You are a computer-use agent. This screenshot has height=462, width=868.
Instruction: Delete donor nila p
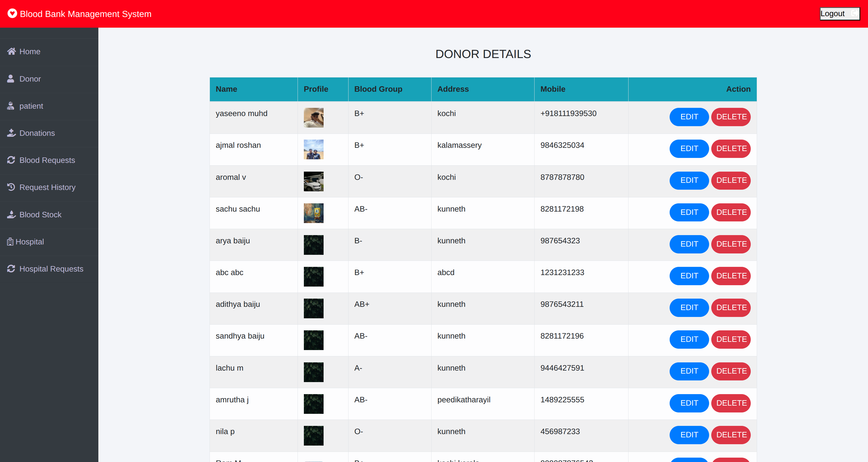pyautogui.click(x=731, y=435)
